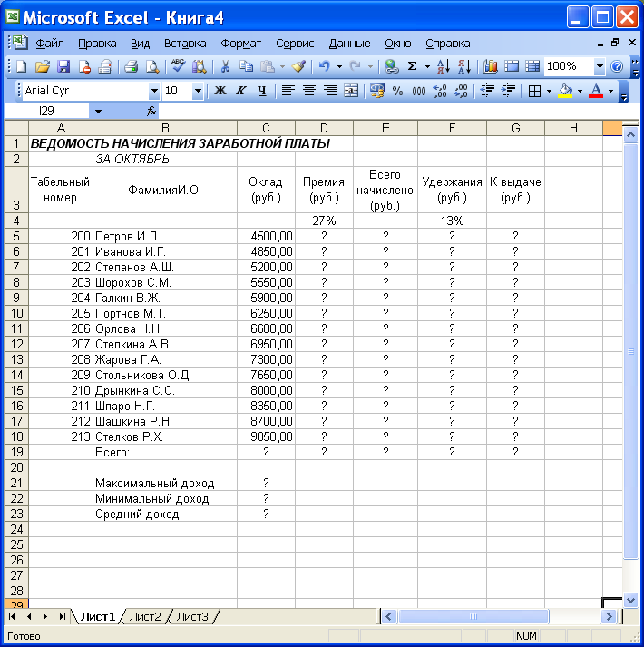This screenshot has height=647, width=644.
Task: Select the 27% premium cell
Action: [x=325, y=221]
